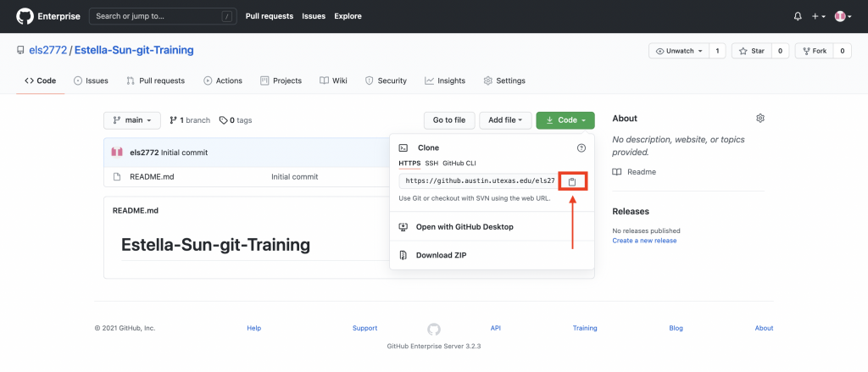Screen dimensions: 868x372
Task: Open Initial commit link in README.md row
Action: point(294,176)
